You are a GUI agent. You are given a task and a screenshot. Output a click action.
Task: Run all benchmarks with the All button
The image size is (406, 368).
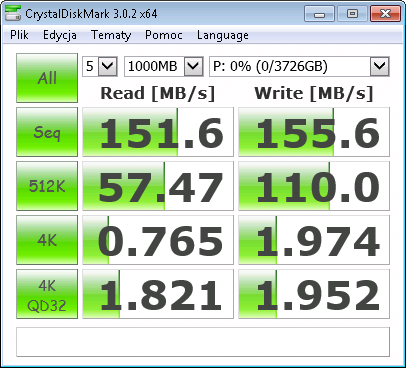point(47,78)
